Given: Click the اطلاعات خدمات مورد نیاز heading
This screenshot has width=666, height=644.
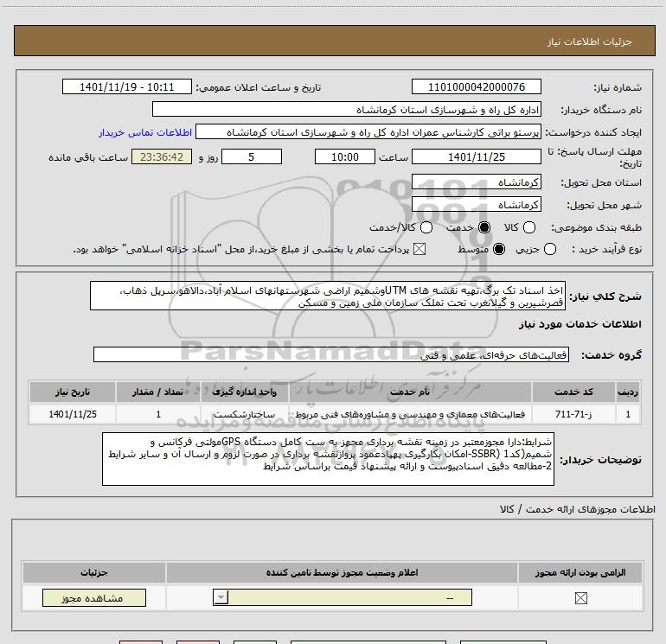Looking at the screenshot, I should point(580,324).
